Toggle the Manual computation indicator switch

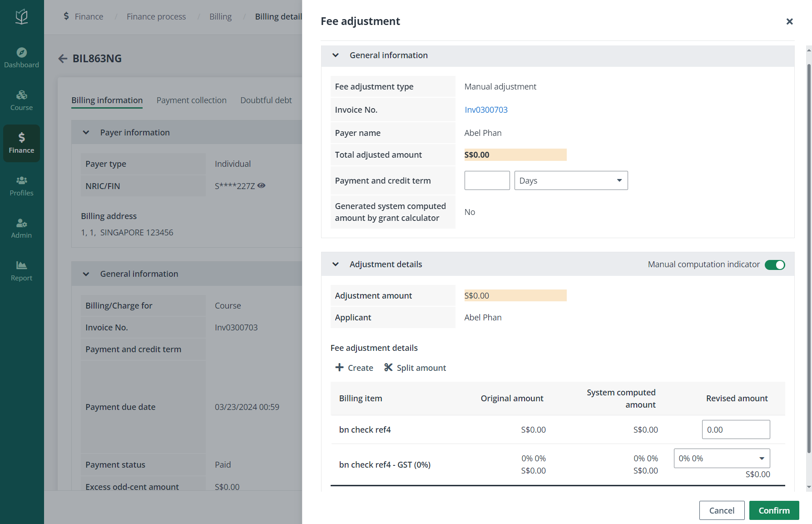pos(775,264)
